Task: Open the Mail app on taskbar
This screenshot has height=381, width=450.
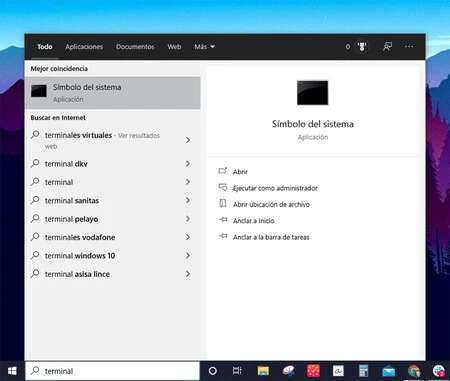Action: coord(388,371)
